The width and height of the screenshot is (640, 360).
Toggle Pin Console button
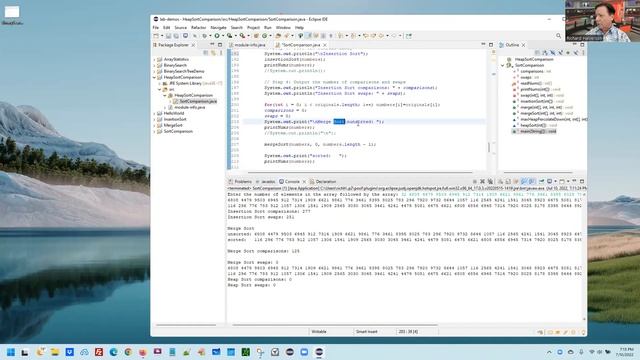(541, 181)
